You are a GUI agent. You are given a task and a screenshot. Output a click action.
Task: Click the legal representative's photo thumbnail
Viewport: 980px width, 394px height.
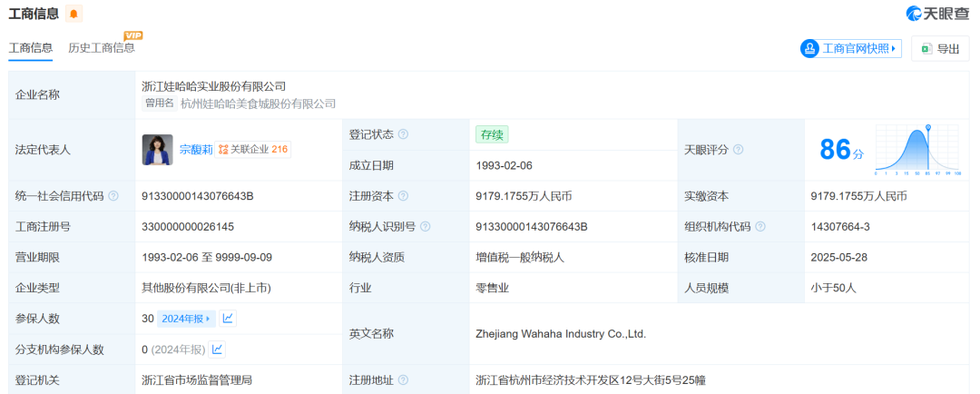click(x=157, y=150)
